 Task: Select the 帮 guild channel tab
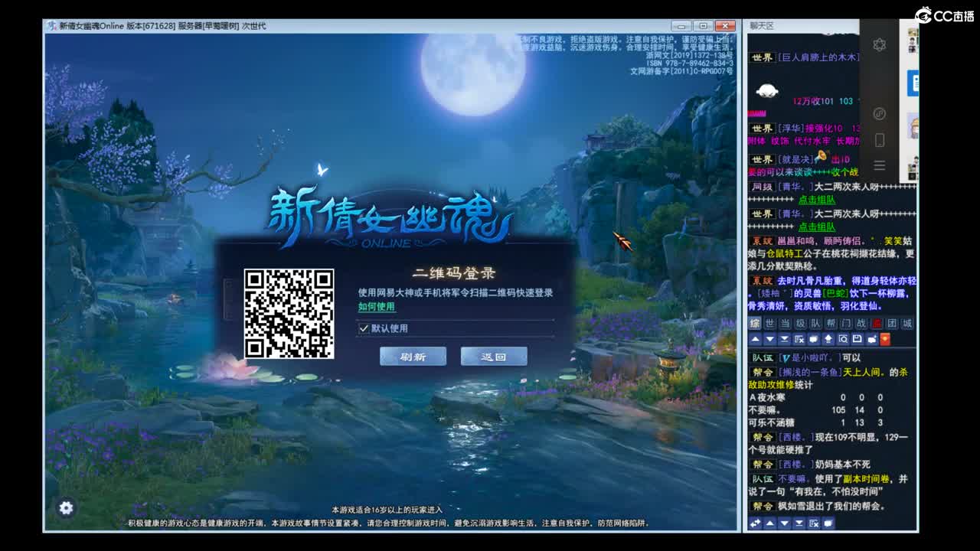831,324
